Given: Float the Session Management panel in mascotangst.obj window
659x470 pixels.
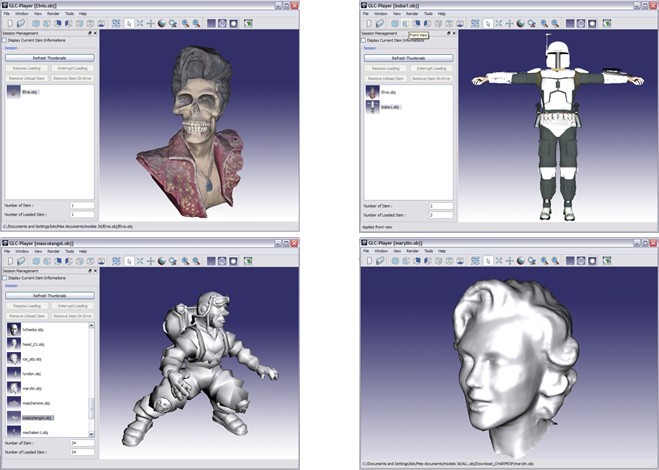Looking at the screenshot, I should tap(90, 271).
